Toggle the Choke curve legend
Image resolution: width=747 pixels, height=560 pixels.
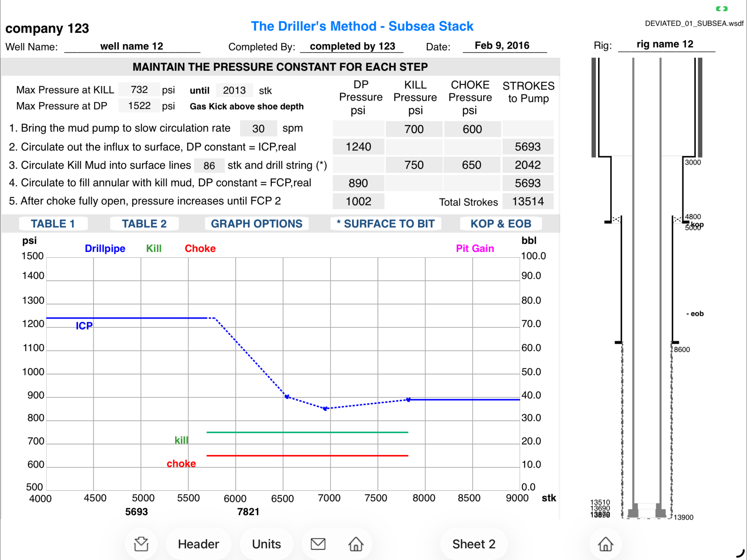pyautogui.click(x=200, y=248)
